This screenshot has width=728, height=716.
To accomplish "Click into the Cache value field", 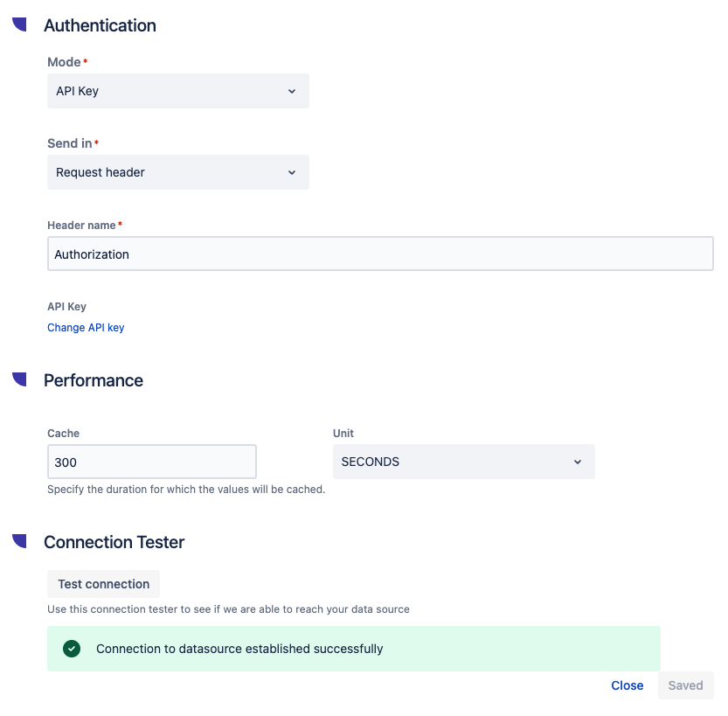I will tap(151, 462).
